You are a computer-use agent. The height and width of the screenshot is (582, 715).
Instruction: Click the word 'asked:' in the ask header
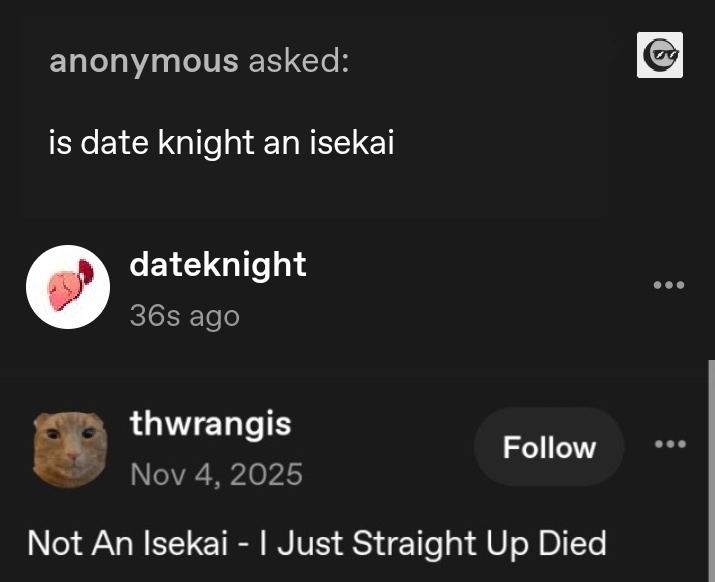298,61
